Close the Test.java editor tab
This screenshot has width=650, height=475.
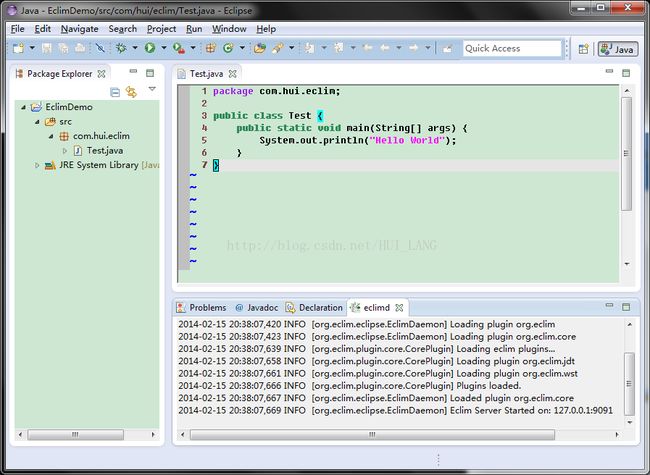[233, 74]
